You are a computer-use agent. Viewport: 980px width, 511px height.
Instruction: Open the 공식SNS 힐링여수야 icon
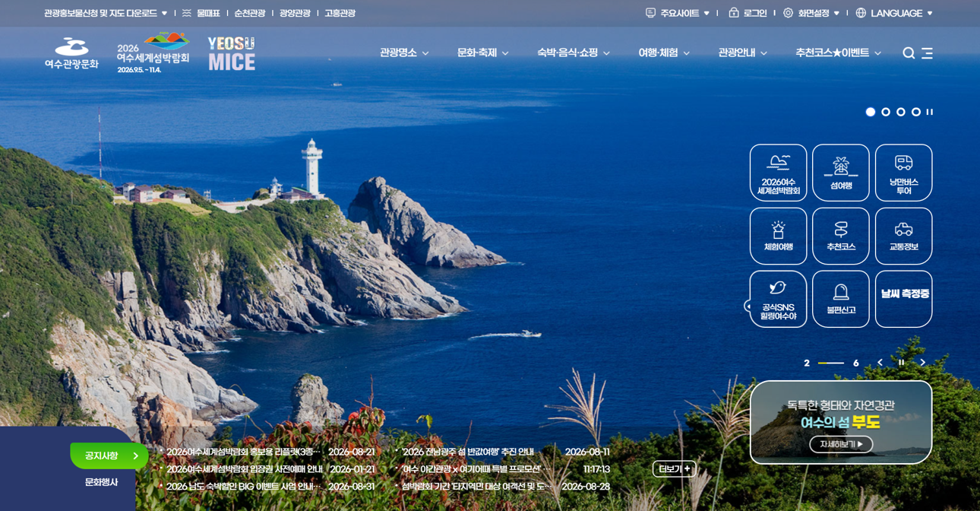click(778, 299)
